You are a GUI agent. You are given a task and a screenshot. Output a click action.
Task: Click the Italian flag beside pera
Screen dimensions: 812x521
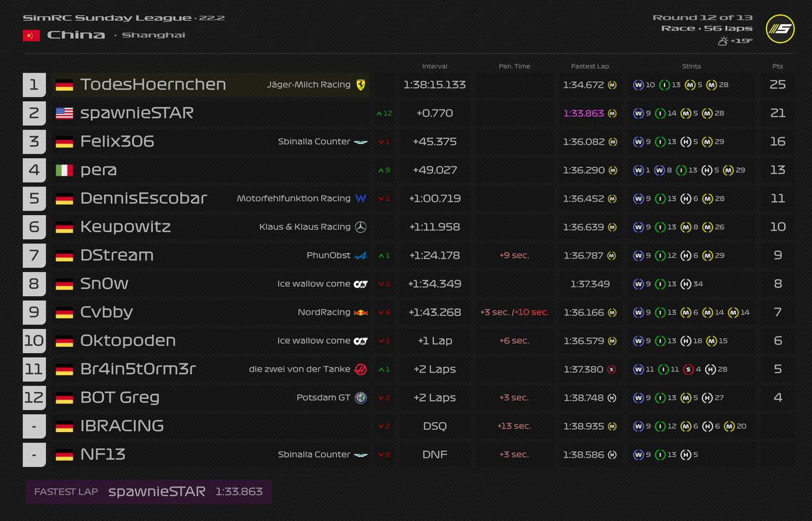tap(64, 170)
